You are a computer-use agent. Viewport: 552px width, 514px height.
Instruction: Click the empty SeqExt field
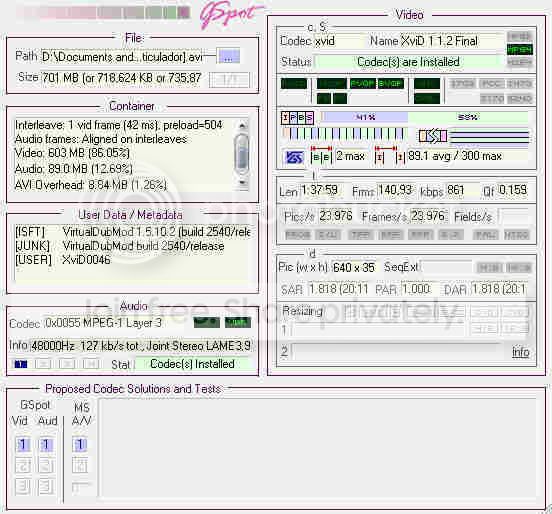click(446, 268)
